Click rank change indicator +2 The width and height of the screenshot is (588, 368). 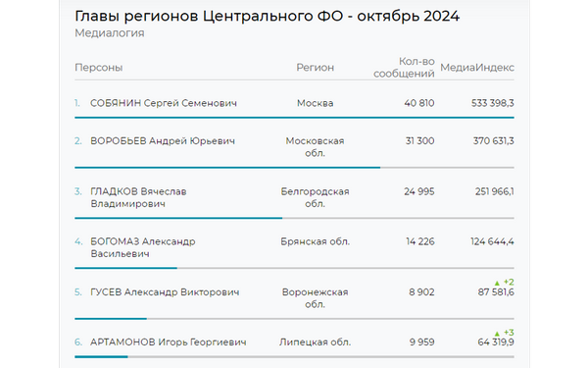(509, 282)
